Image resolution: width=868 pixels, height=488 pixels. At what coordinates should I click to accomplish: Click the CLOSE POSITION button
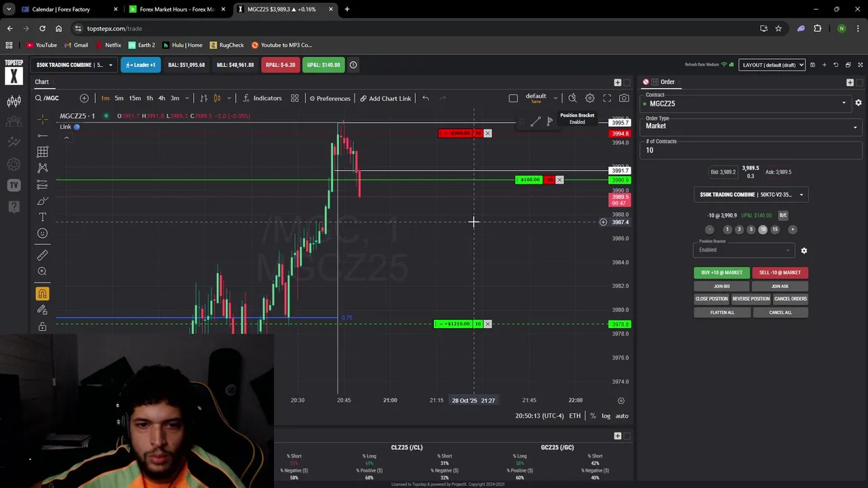[x=711, y=299]
